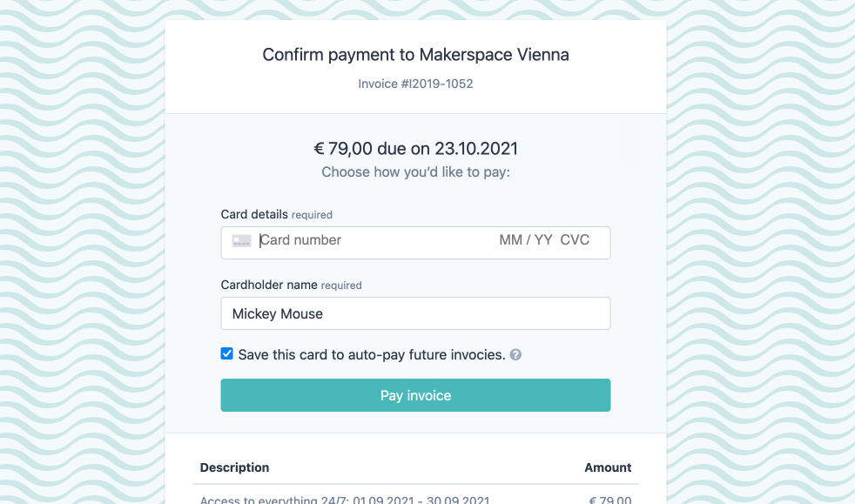Toggle the save card auto-pay checkbox
Viewport: 855px width, 504px height.
227,353
